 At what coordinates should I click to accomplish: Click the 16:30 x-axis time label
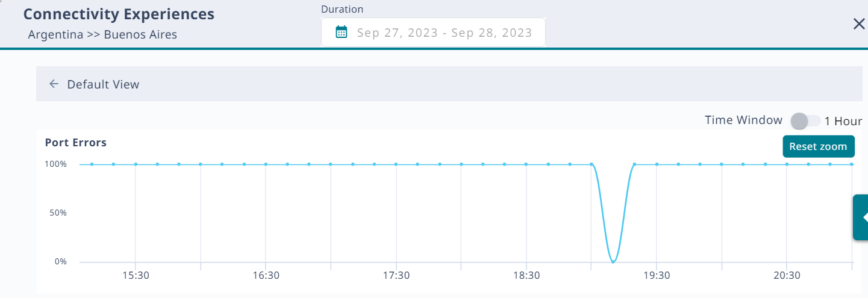click(x=266, y=275)
